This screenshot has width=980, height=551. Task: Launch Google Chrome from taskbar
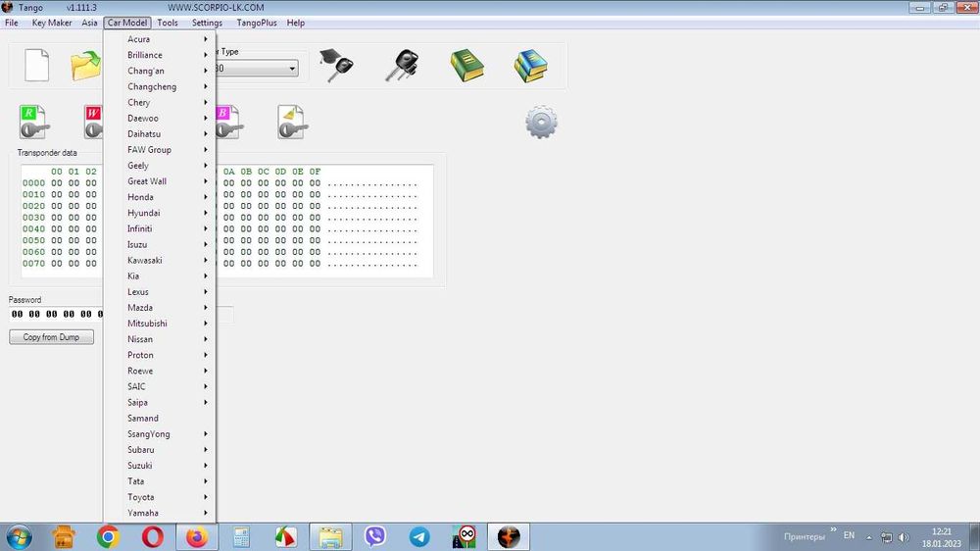(108, 536)
